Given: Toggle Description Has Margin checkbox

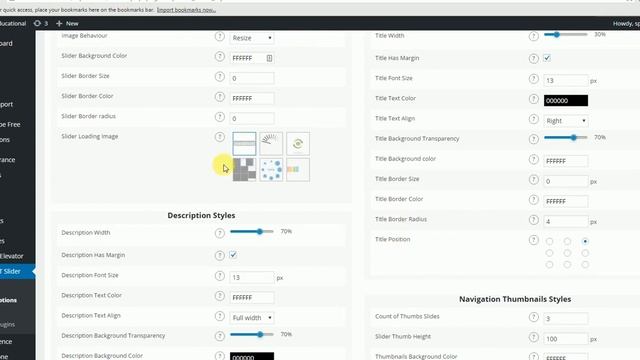Looking at the screenshot, I should point(233,255).
